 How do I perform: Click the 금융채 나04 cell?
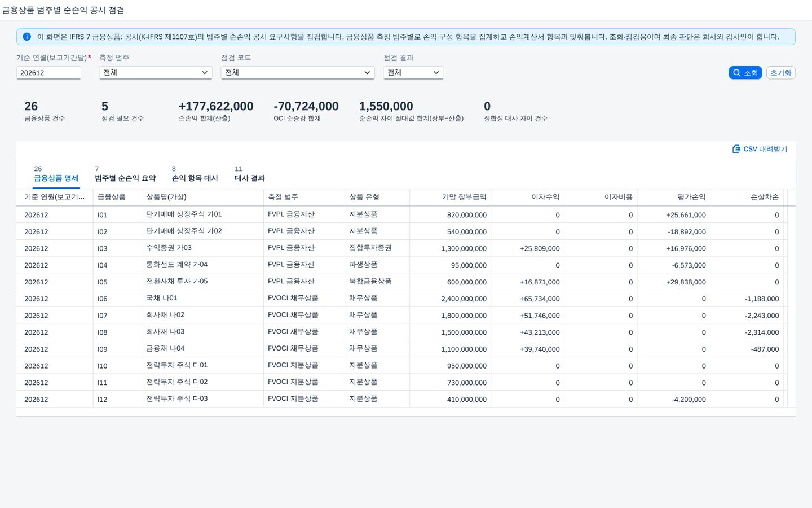click(x=202, y=349)
